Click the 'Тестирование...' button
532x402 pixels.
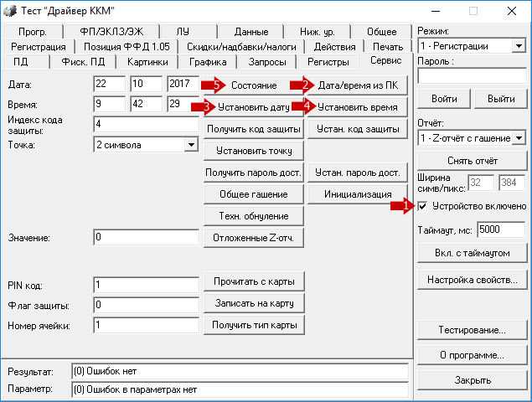pos(473,330)
